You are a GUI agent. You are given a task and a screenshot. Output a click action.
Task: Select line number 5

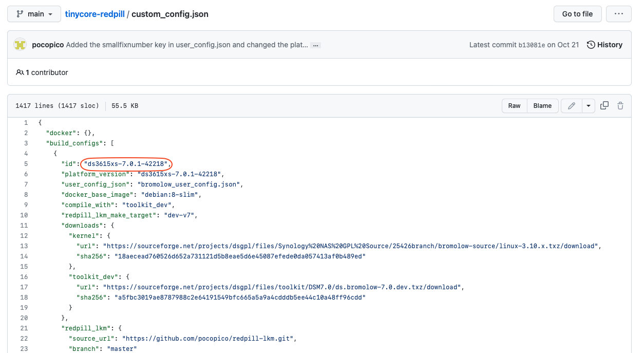click(x=26, y=164)
